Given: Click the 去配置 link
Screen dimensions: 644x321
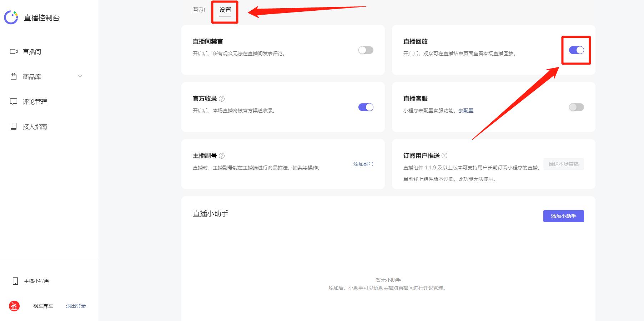Looking at the screenshot, I should (466, 111).
